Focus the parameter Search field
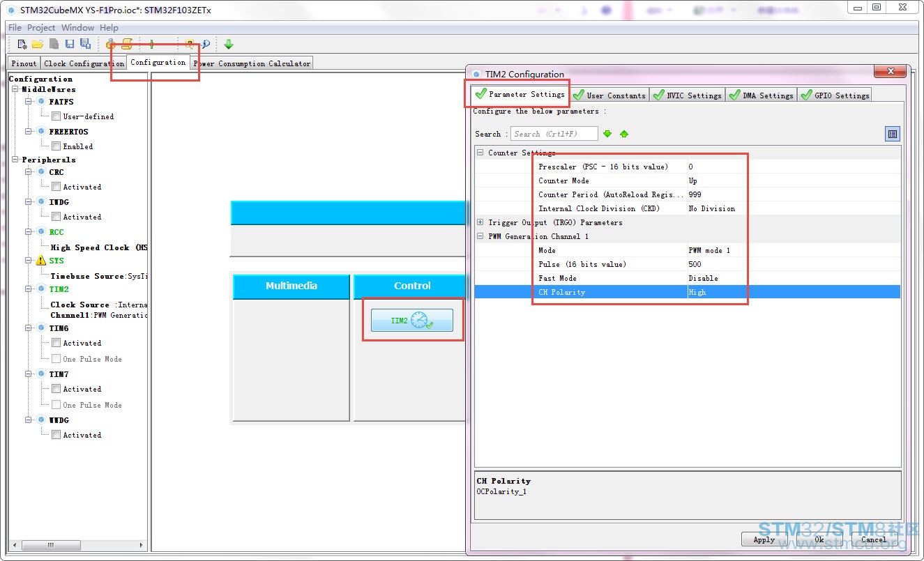Image resolution: width=924 pixels, height=561 pixels. 554,134
